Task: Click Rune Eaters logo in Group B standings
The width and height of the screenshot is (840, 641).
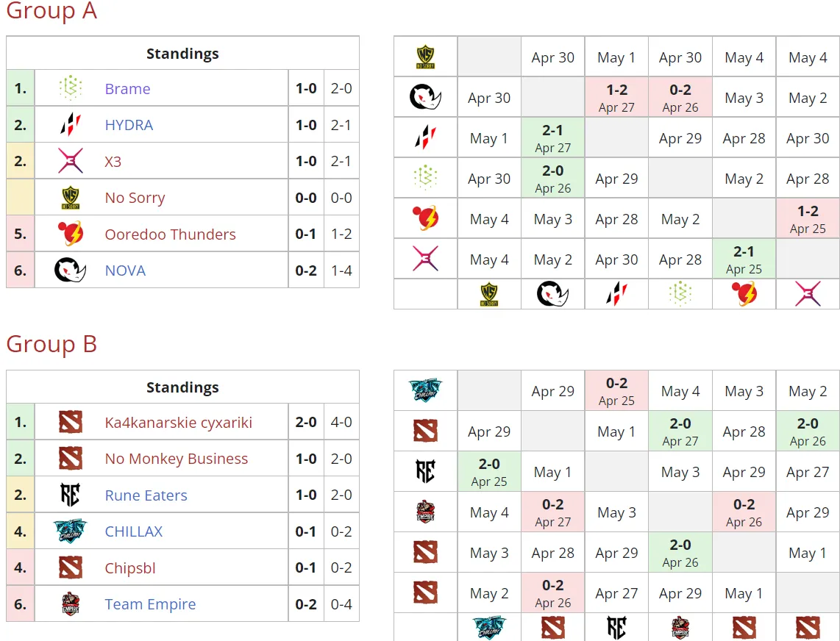Action: point(70,495)
